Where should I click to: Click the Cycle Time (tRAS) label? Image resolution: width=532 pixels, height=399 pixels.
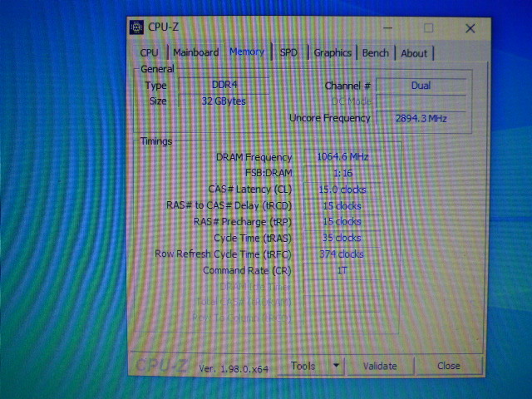pyautogui.click(x=253, y=238)
